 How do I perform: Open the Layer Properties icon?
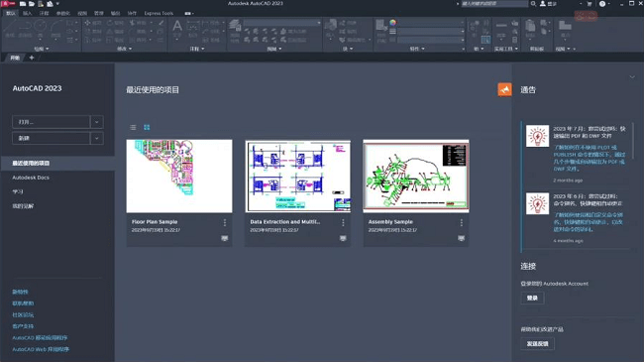pyautogui.click(x=235, y=26)
